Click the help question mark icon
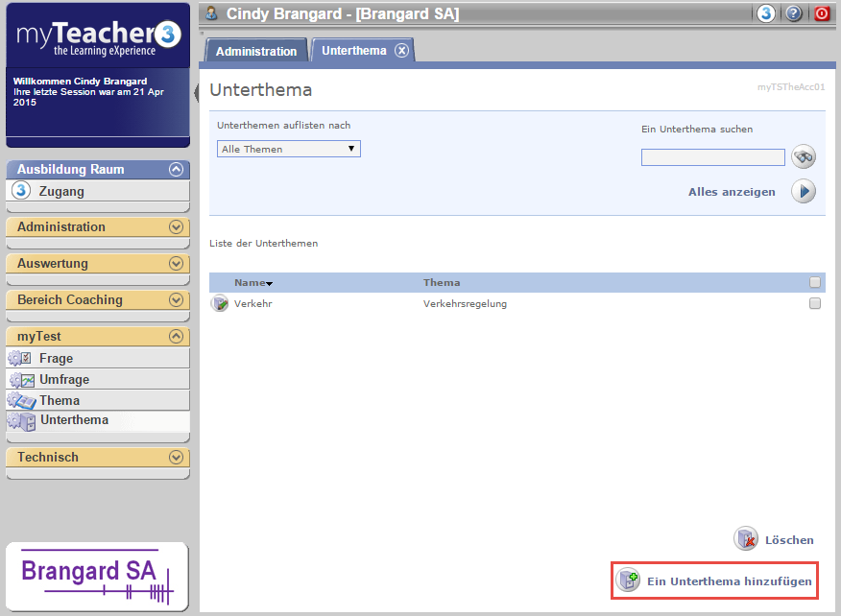The width and height of the screenshot is (841, 616). point(794,13)
